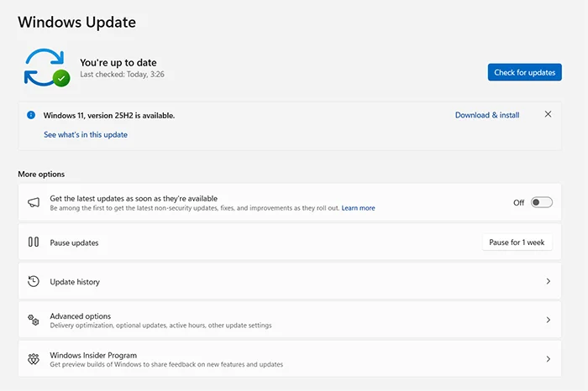The width and height of the screenshot is (588, 391).
Task: Click the green checkmark badge
Action: tap(60, 78)
